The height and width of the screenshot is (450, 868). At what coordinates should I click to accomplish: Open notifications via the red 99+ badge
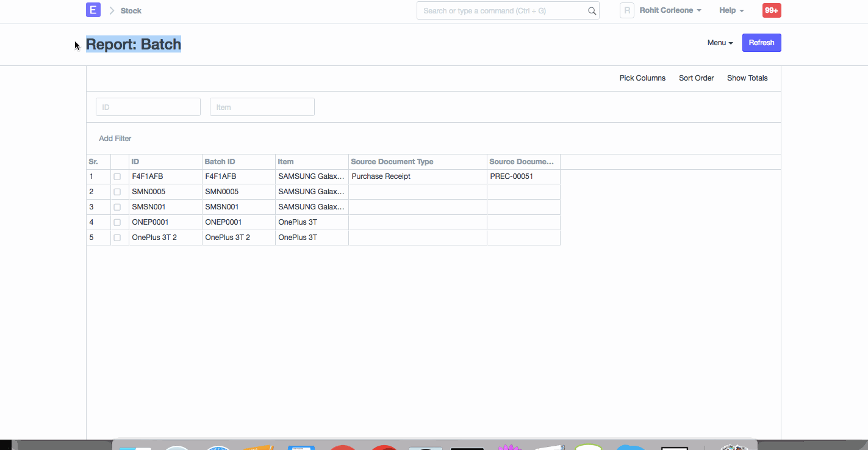coord(771,10)
